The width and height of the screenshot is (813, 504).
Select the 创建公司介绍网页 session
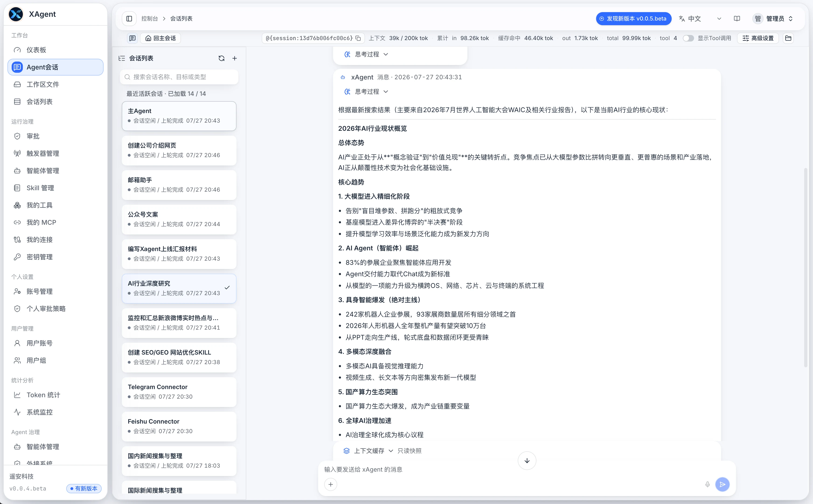tap(179, 150)
